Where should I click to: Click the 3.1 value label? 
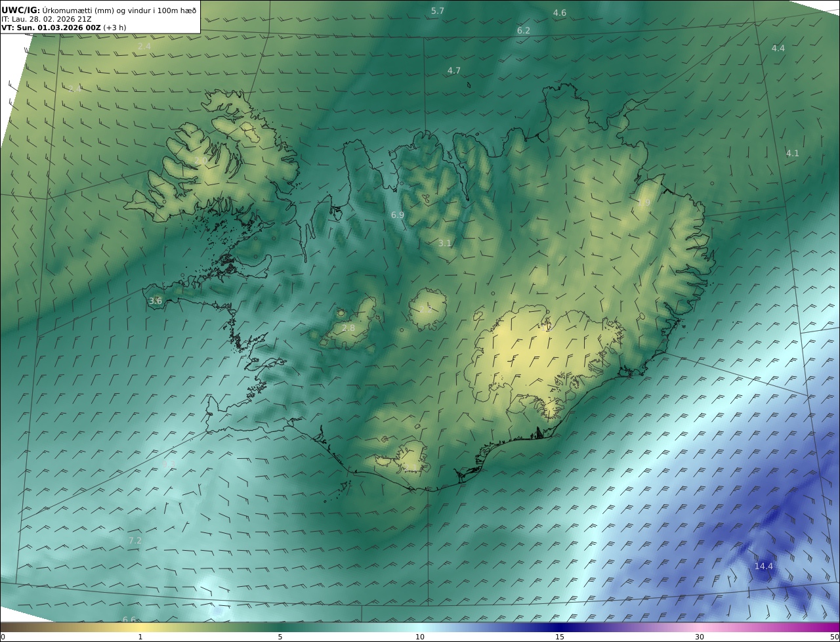tap(445, 244)
